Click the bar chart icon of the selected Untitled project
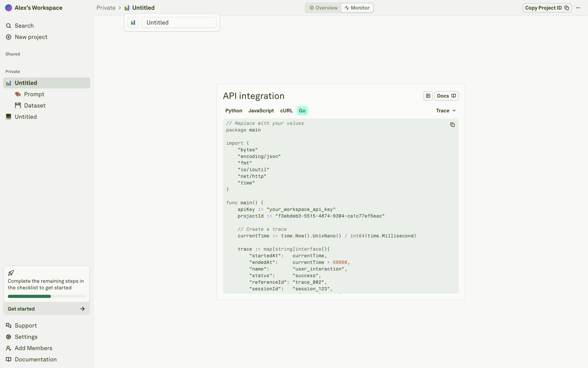 [x=9, y=83]
